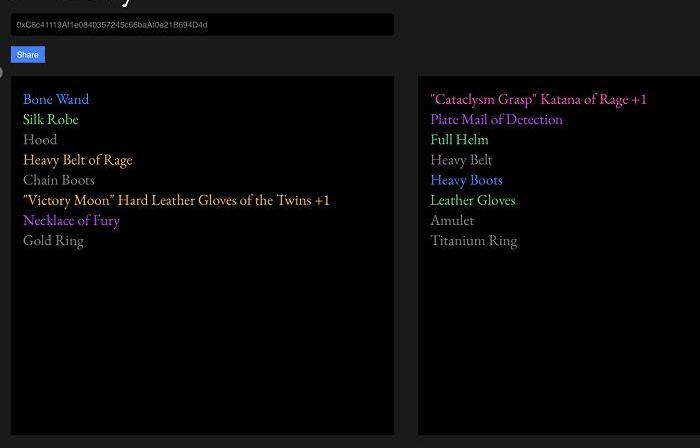Select "Cataclysm Grasp" Katana of Rage +1
This screenshot has width=700, height=448.
[x=538, y=99]
